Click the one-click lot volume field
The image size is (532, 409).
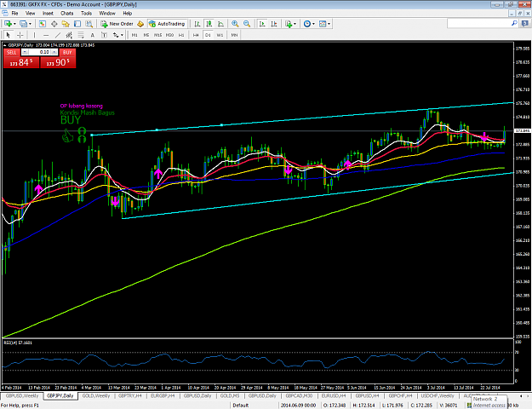click(40, 52)
